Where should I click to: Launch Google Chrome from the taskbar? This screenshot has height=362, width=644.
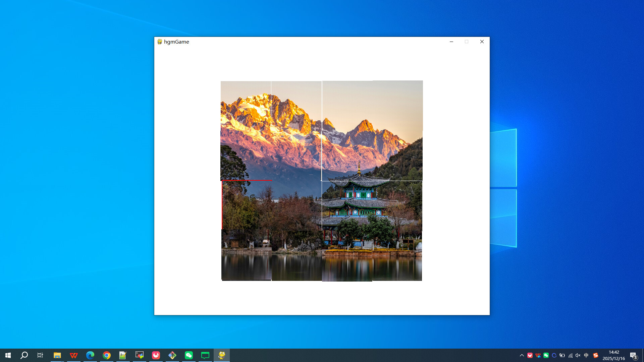(106, 355)
